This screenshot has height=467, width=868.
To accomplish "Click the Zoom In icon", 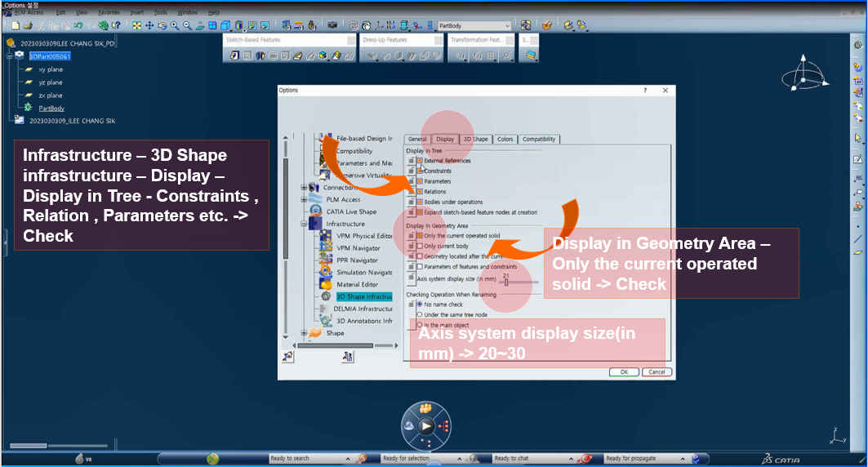I will pos(175,25).
